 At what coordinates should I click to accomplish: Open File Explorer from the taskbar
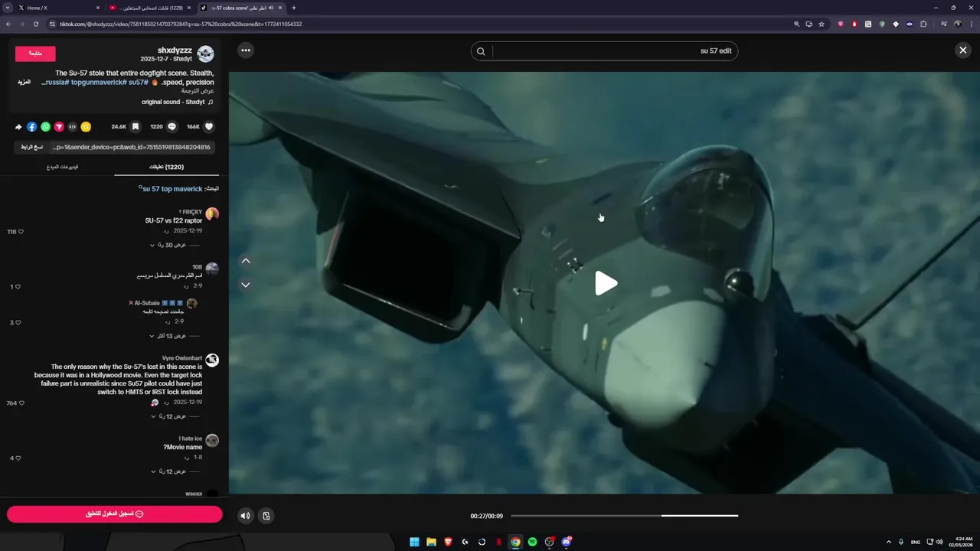(x=431, y=542)
